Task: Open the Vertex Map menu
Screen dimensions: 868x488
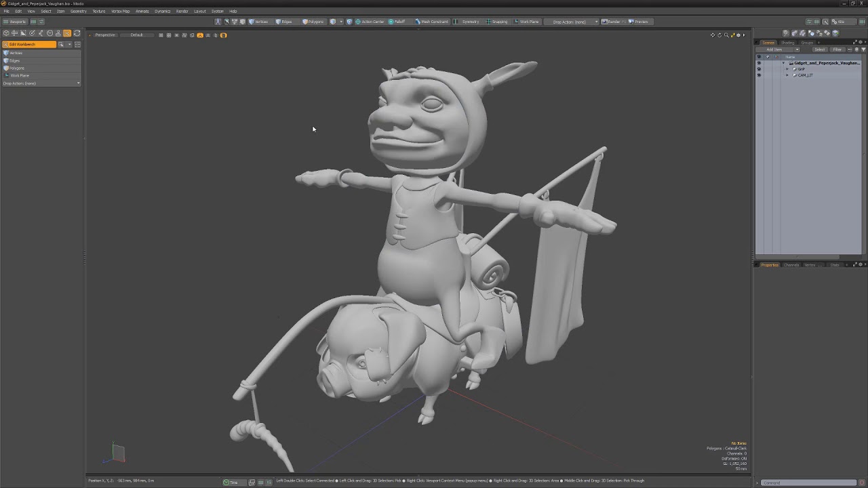Action: pos(121,11)
